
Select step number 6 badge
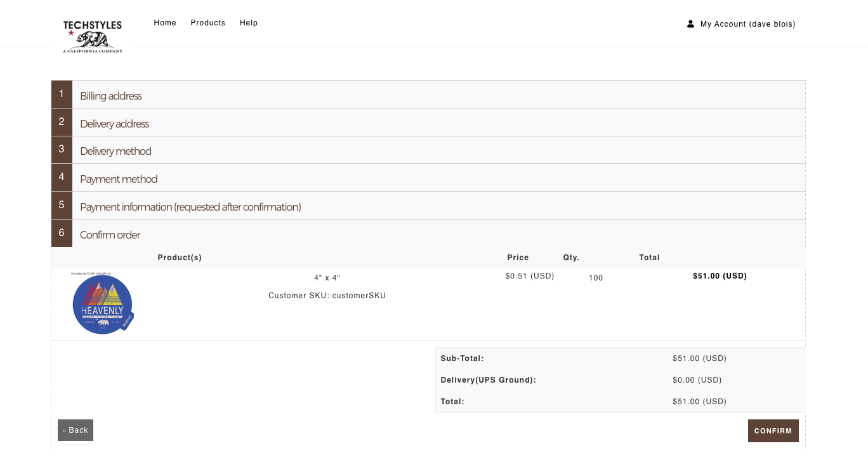coord(62,233)
